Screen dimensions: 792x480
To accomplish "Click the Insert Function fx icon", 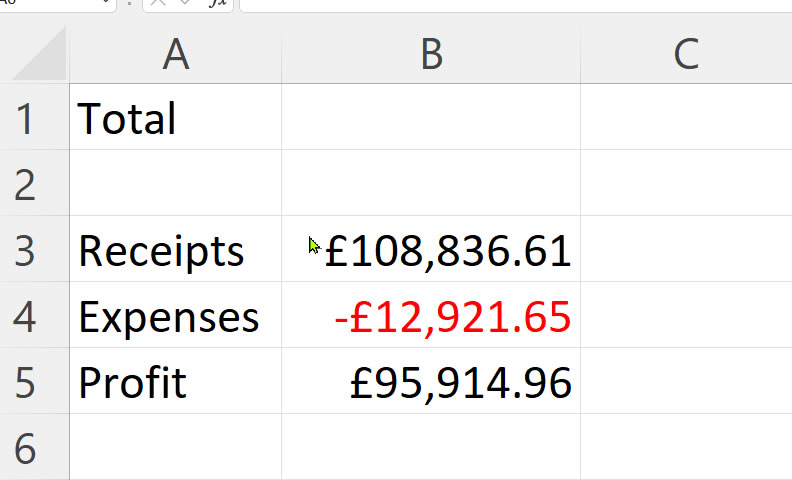I will [218, 3].
